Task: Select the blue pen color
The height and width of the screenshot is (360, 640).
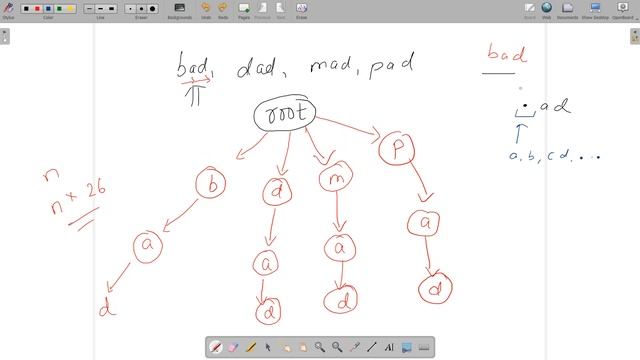Action: [48, 9]
